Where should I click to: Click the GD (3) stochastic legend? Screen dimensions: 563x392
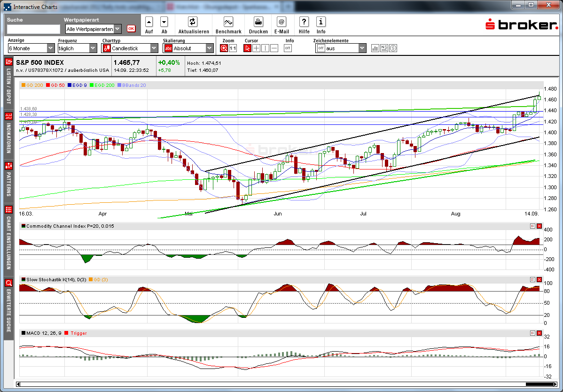tap(98, 280)
